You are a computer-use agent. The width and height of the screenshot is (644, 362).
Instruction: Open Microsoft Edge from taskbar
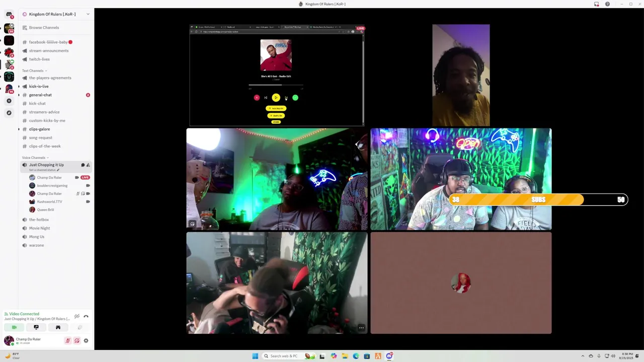click(356, 356)
